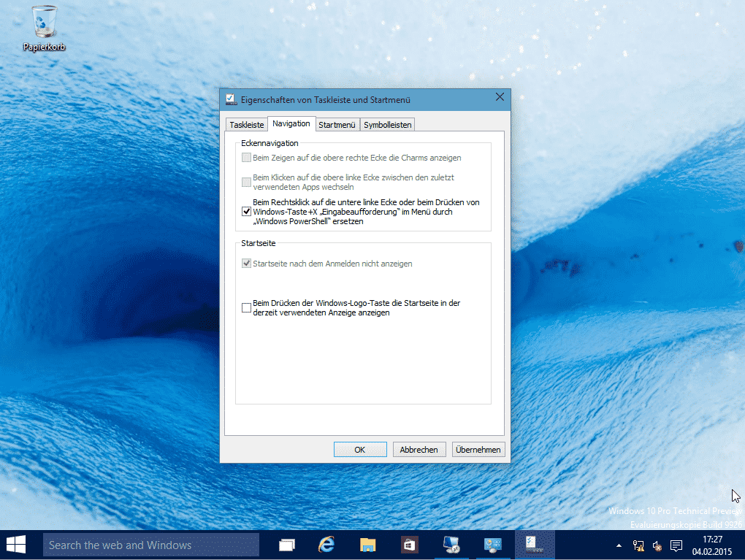Open the notifications Action Center icon
The width and height of the screenshot is (745, 560).
676,545
